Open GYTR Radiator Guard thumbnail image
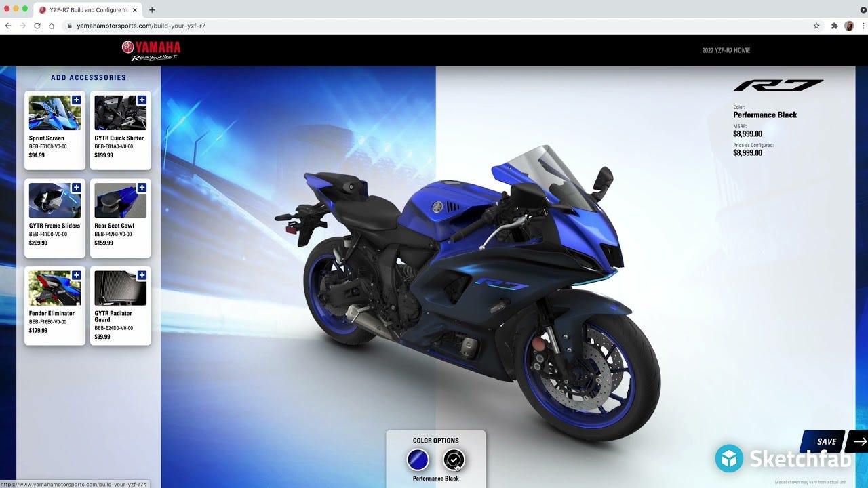The height and width of the screenshot is (488, 868). pyautogui.click(x=120, y=288)
